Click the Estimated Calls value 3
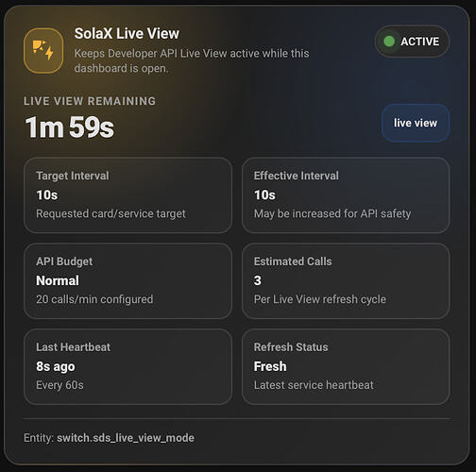Screen dimensions: 476x472 258,280
